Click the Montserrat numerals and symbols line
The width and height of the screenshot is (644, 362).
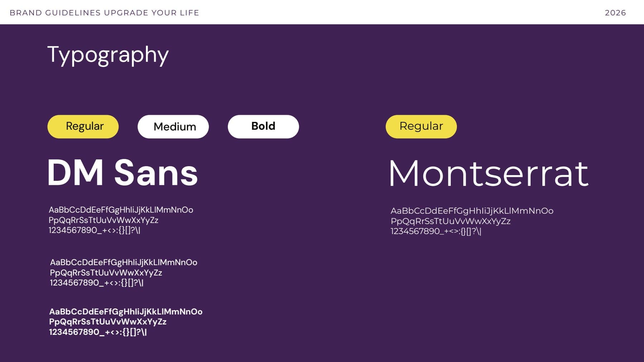[x=436, y=232]
